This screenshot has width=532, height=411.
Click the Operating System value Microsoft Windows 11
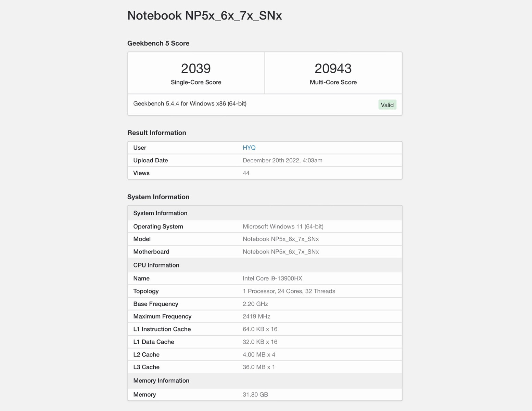tap(283, 226)
